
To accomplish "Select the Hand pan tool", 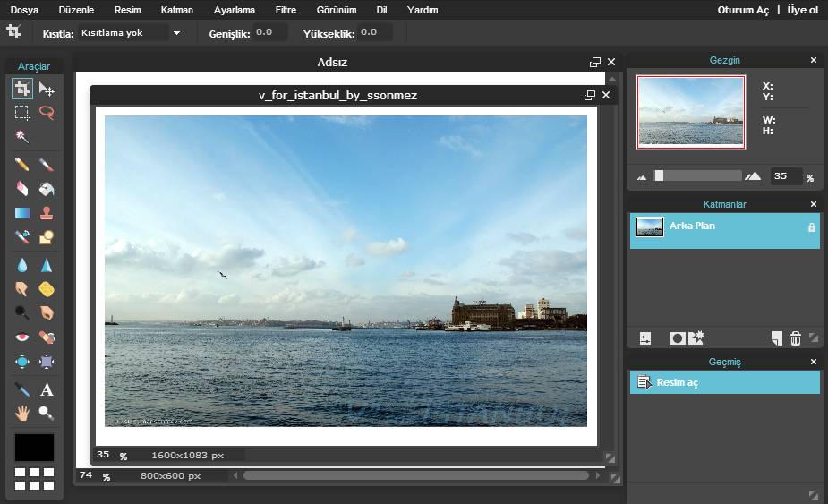I will [x=22, y=413].
